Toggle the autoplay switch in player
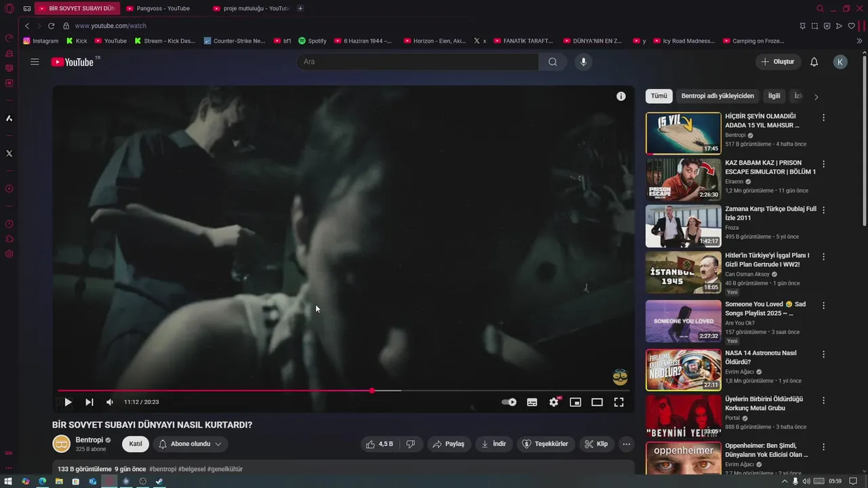The width and height of the screenshot is (868, 488). (x=509, y=402)
